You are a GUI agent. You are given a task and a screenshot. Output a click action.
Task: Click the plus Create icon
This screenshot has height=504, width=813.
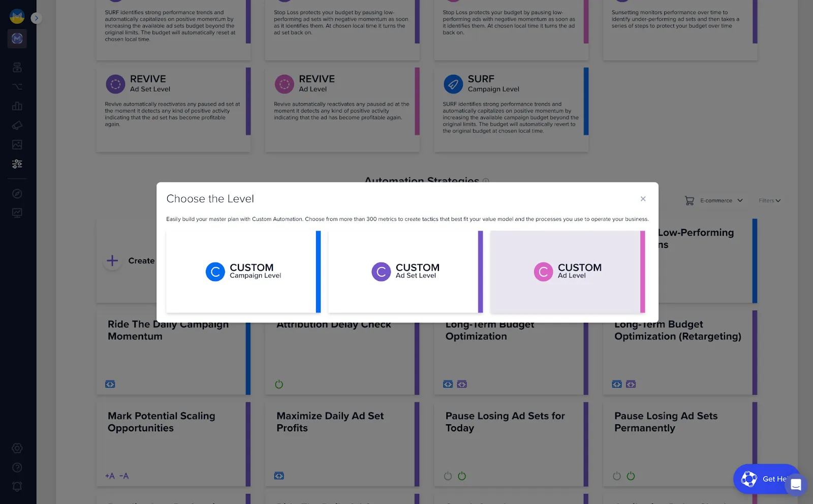(x=112, y=261)
